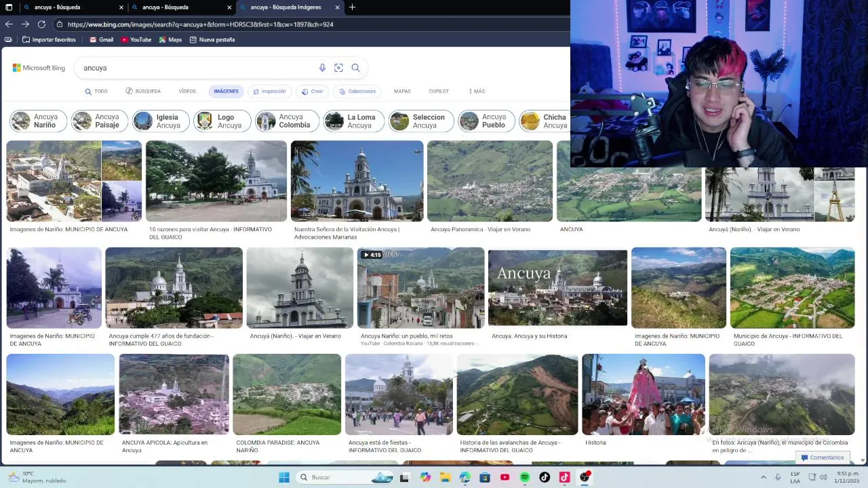The image size is (868, 488).
Task: Click the Comentarios feedback button
Action: coord(823,457)
